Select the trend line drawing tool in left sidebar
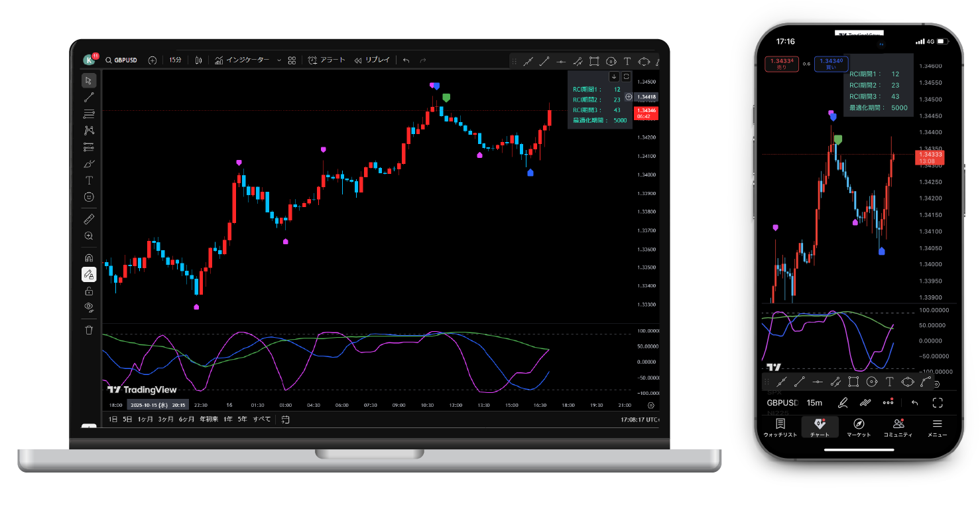The width and height of the screenshot is (980, 517). [x=89, y=97]
